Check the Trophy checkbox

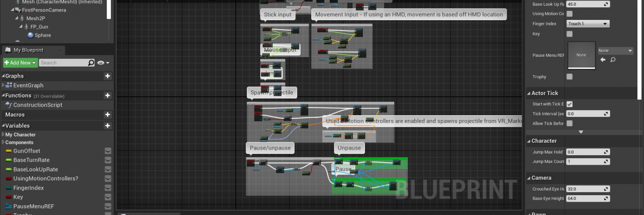(x=570, y=77)
